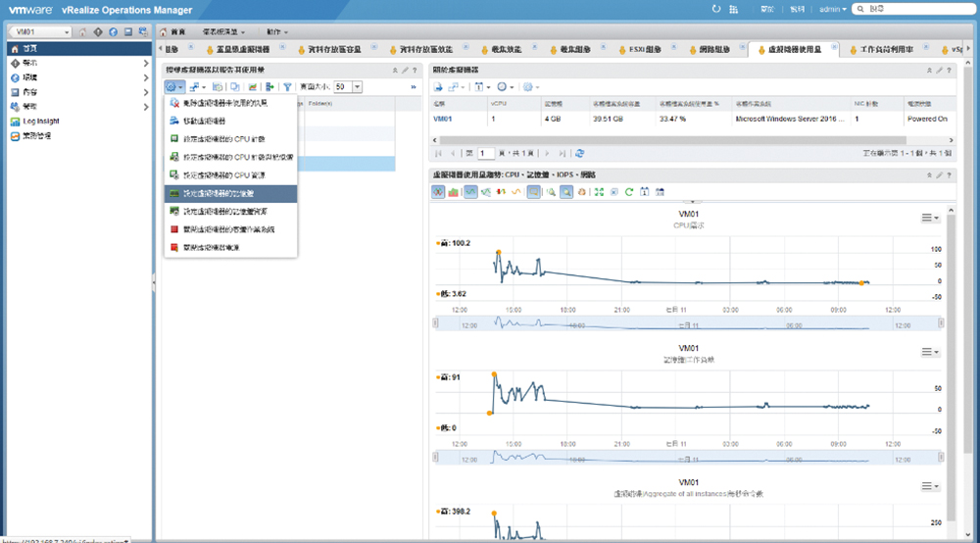Open the actions gear menu in VM search widget
980x543 pixels.
pyautogui.click(x=173, y=87)
